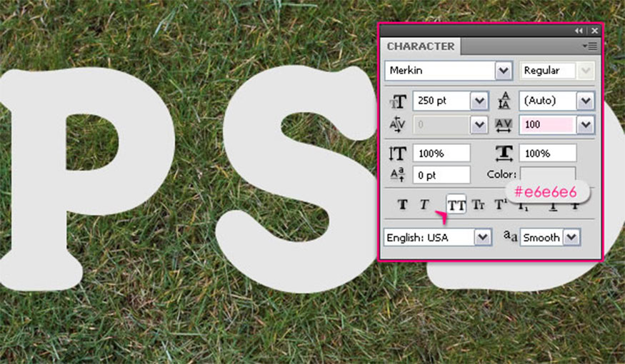Open the kerning dropdown arrow
The width and height of the screenshot is (625, 364).
pos(479,125)
